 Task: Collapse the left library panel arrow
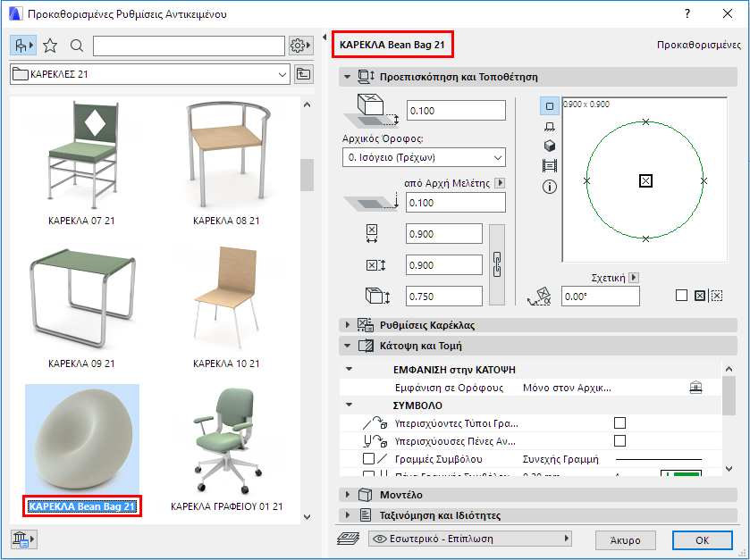click(324, 38)
